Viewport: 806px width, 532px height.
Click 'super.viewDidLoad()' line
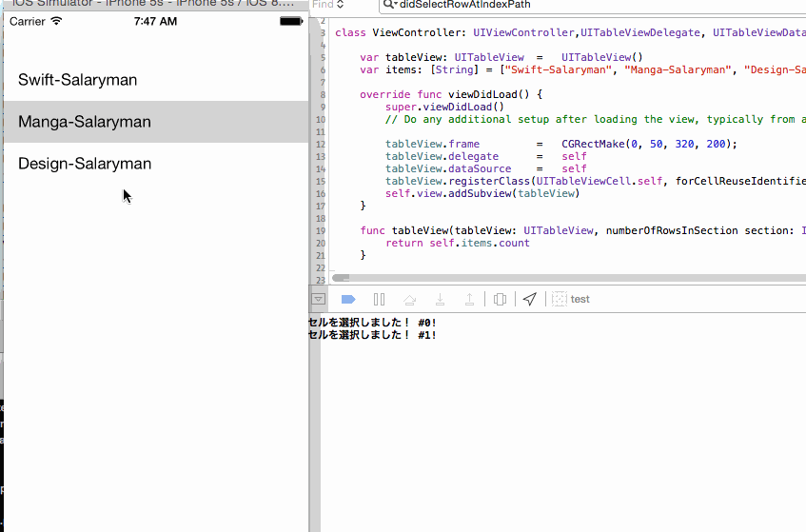(x=444, y=107)
